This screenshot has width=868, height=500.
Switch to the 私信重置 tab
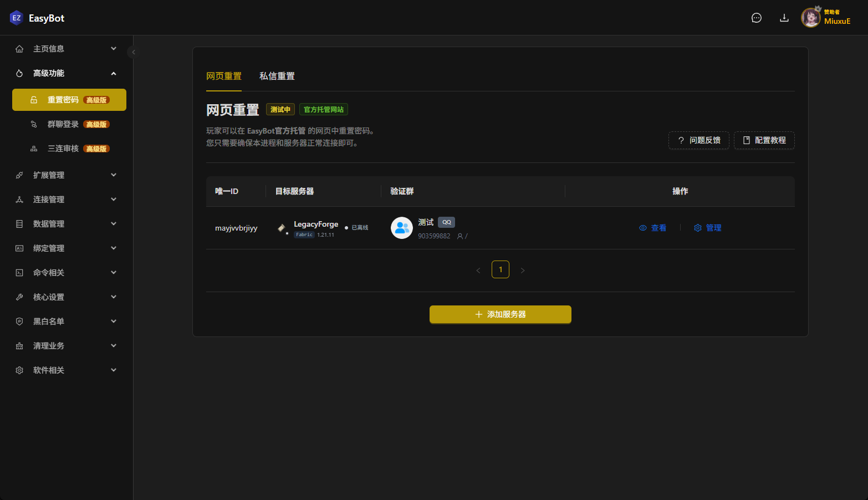tap(277, 76)
